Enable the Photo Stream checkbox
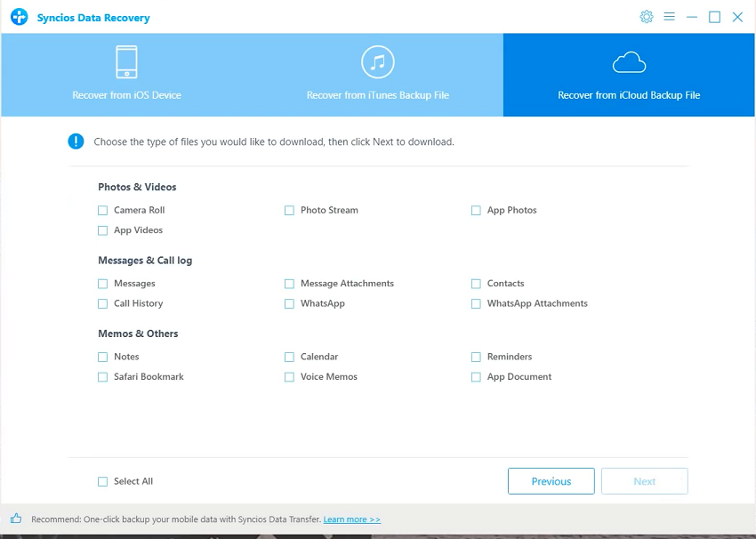This screenshot has width=756, height=539. [x=289, y=210]
